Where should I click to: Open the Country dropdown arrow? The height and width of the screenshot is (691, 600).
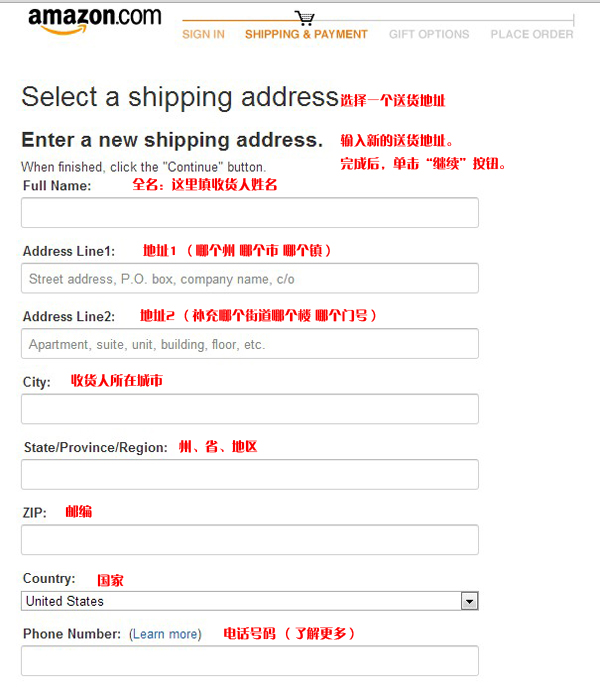coord(469,601)
